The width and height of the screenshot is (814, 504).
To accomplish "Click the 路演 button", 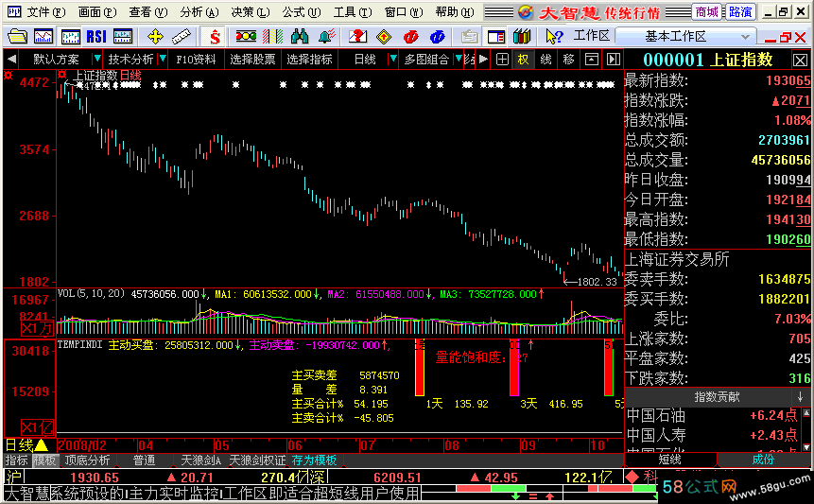I will (740, 12).
